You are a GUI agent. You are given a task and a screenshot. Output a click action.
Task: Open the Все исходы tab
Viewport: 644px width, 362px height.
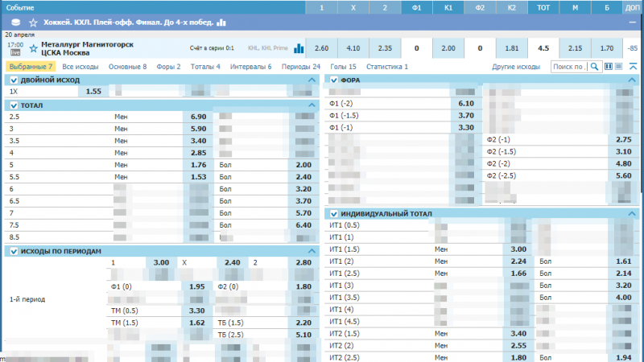point(80,67)
